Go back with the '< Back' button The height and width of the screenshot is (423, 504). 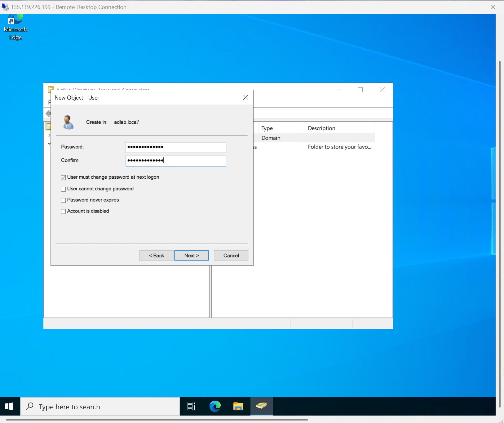[156, 255]
